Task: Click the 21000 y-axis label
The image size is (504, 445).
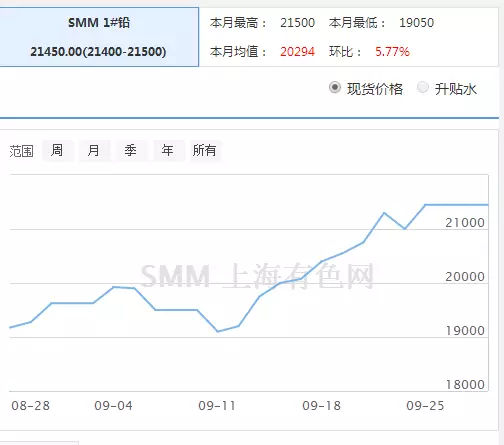Action: 465,223
